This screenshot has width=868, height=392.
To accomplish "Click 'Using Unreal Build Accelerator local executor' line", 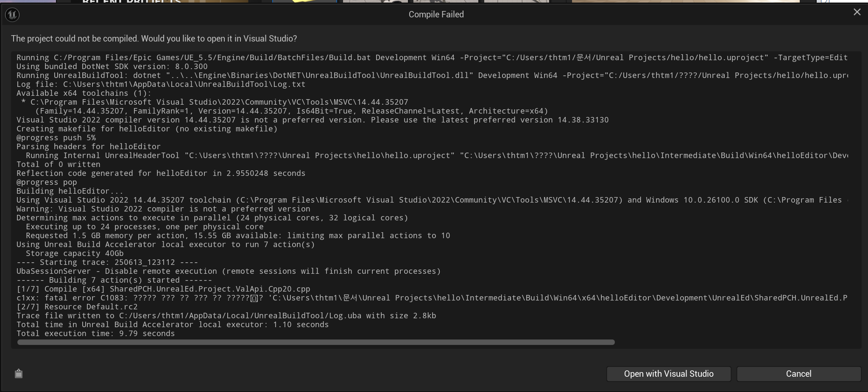I will pyautogui.click(x=165, y=245).
